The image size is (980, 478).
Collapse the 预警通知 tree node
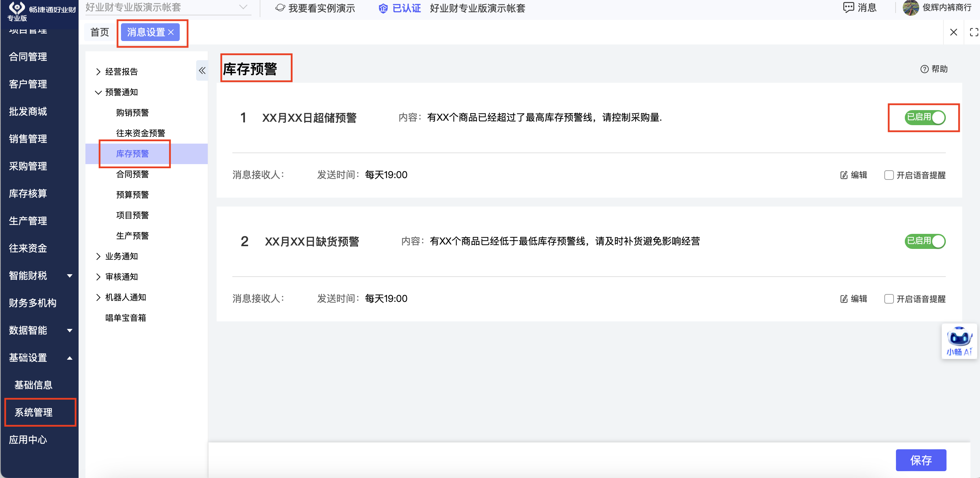pyautogui.click(x=98, y=92)
